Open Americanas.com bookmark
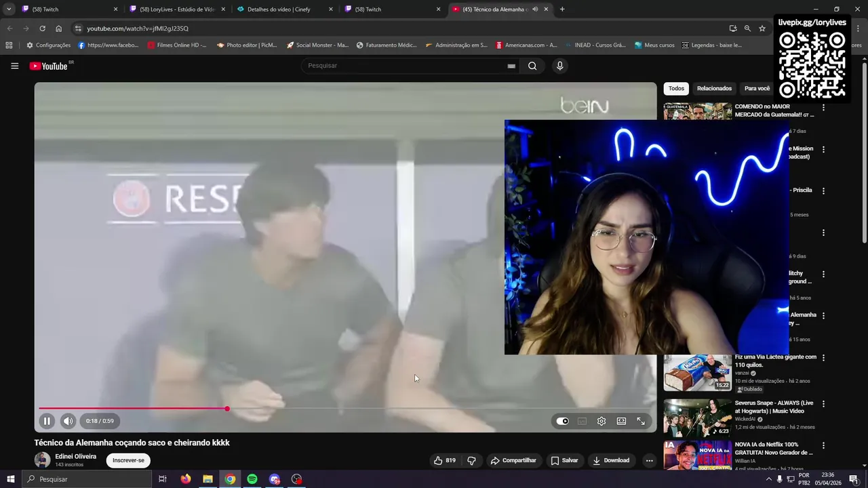 tap(526, 45)
